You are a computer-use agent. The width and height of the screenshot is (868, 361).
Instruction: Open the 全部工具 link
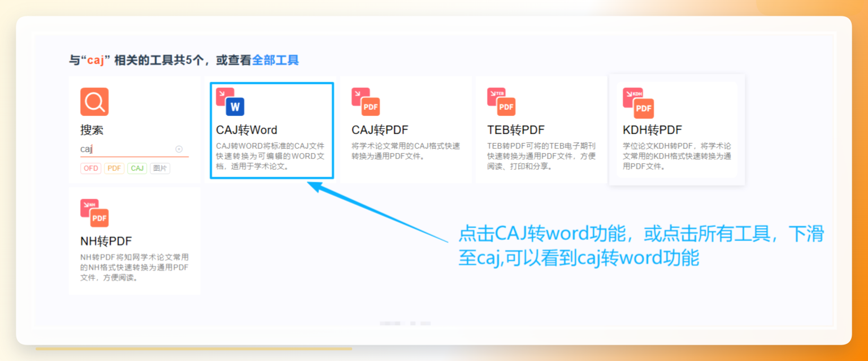[x=275, y=60]
